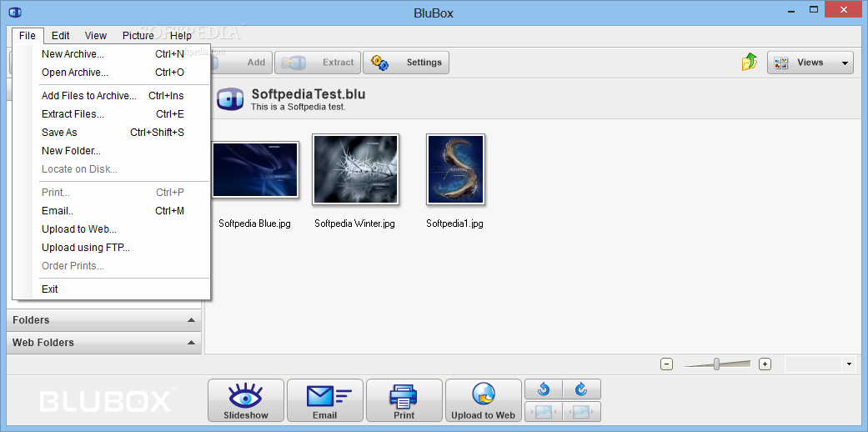
Task: Choose Email.. in the File menu
Action: 113,211
